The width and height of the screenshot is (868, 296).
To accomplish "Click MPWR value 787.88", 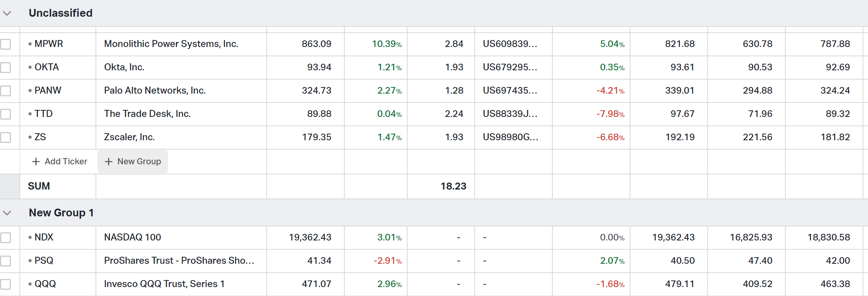I will (x=835, y=44).
